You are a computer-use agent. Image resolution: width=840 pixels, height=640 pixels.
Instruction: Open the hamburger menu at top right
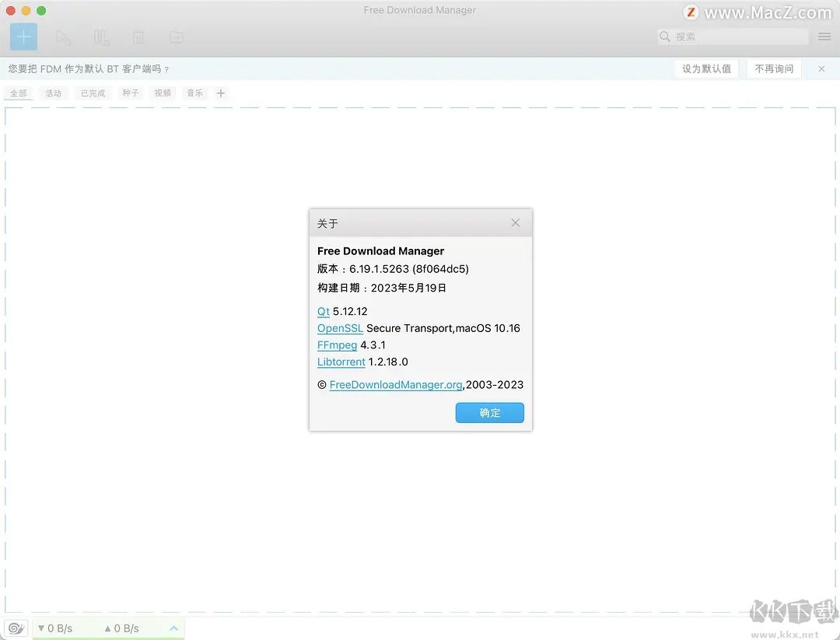pos(824,36)
